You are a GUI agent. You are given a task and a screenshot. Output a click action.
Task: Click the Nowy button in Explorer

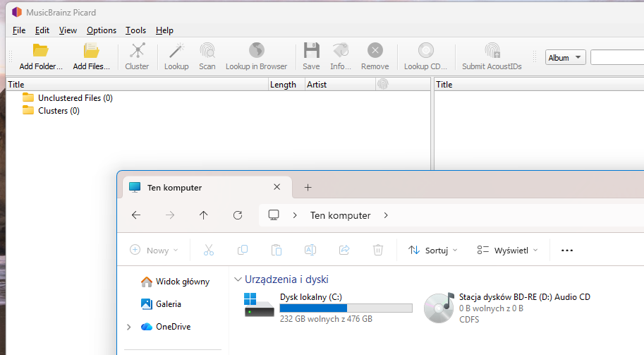[154, 250]
